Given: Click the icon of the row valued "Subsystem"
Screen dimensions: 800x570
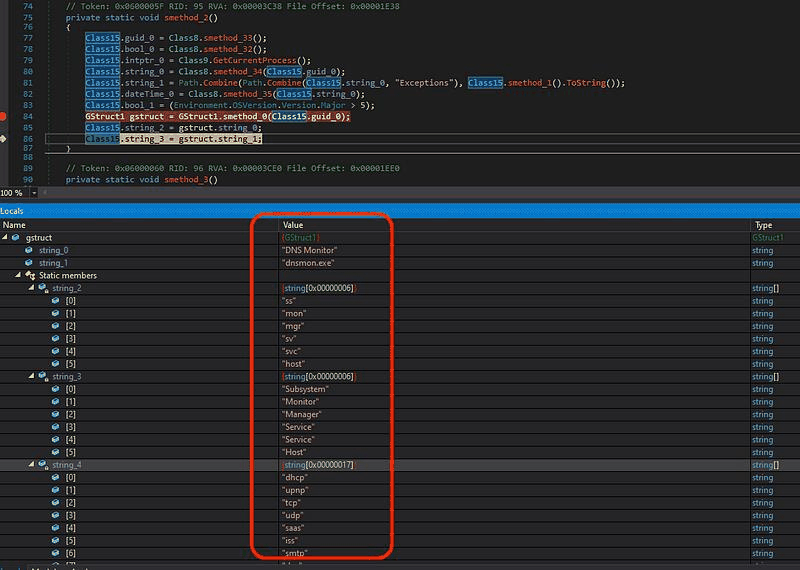Looking at the screenshot, I should coord(56,389).
